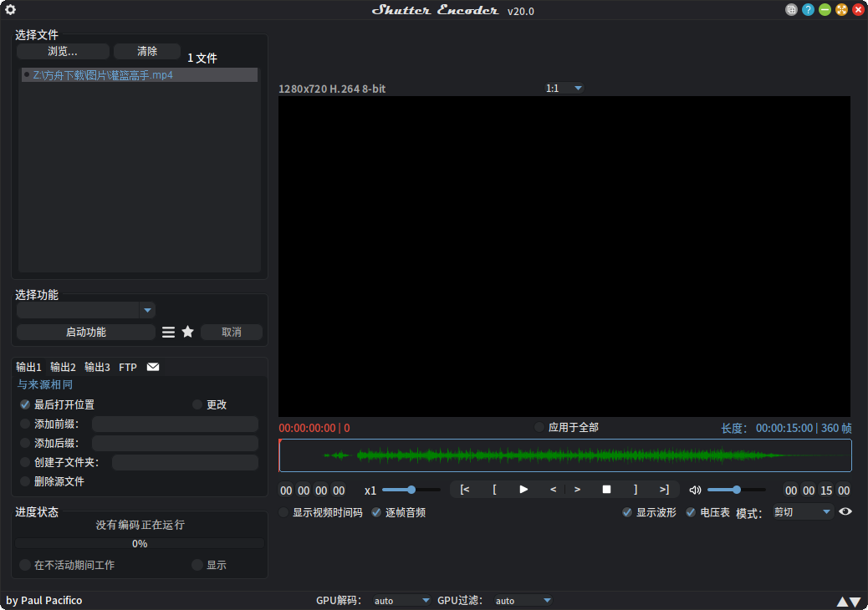Open the function list hamburger icon
The width and height of the screenshot is (868, 610).
167,332
